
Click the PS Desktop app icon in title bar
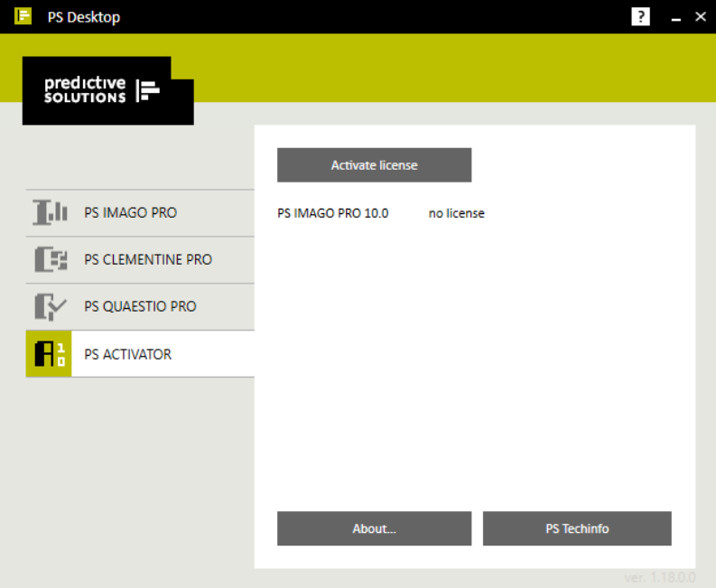pos(23,16)
